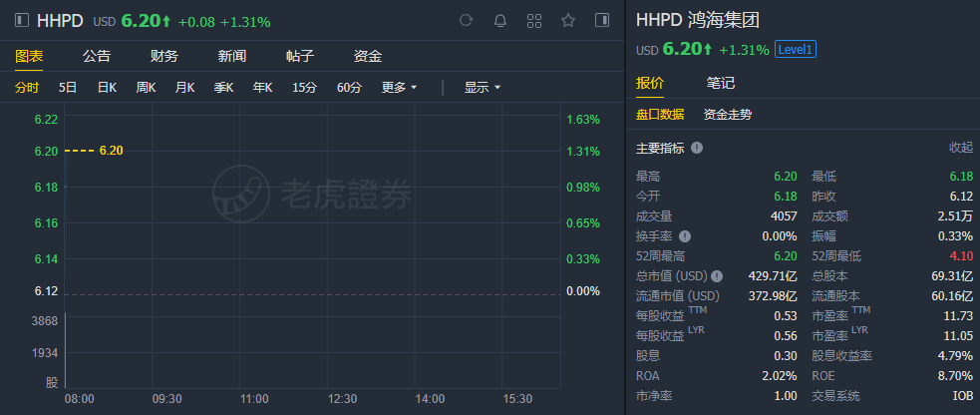The width and height of the screenshot is (980, 415).
Task: Select 15分 chart period
Action: (304, 88)
